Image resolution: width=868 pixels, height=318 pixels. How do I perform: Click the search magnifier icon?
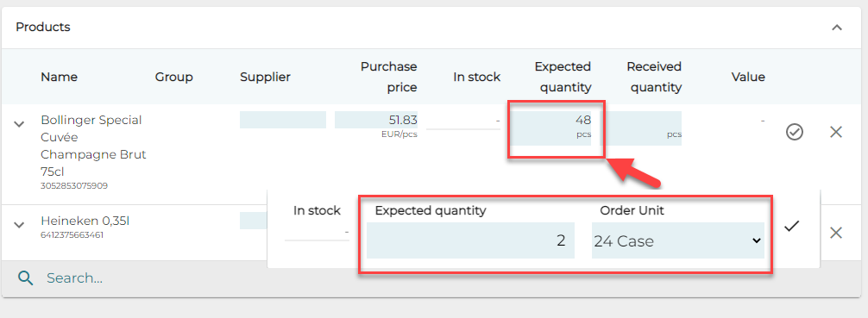pyautogui.click(x=26, y=277)
